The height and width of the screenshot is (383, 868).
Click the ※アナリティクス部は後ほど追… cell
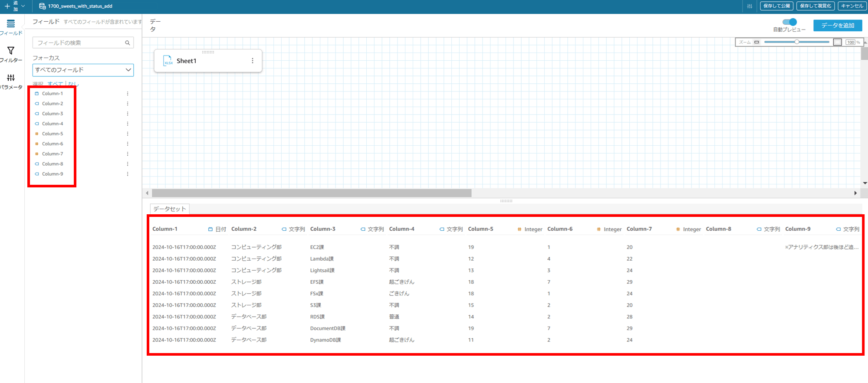822,247
